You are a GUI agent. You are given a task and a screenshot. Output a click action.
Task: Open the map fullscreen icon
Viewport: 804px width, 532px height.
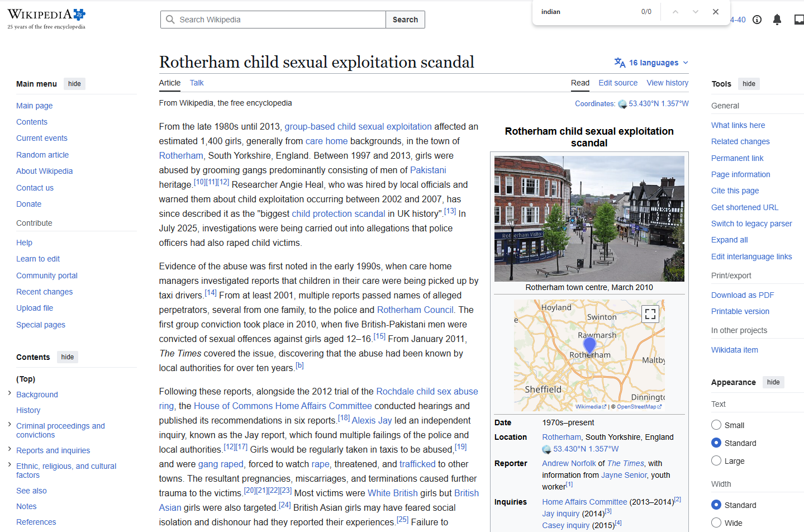pyautogui.click(x=650, y=313)
